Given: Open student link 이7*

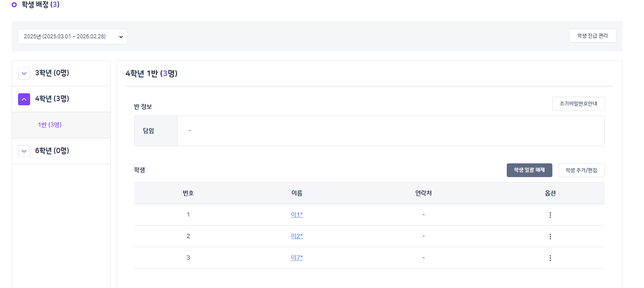Looking at the screenshot, I should 297,257.
